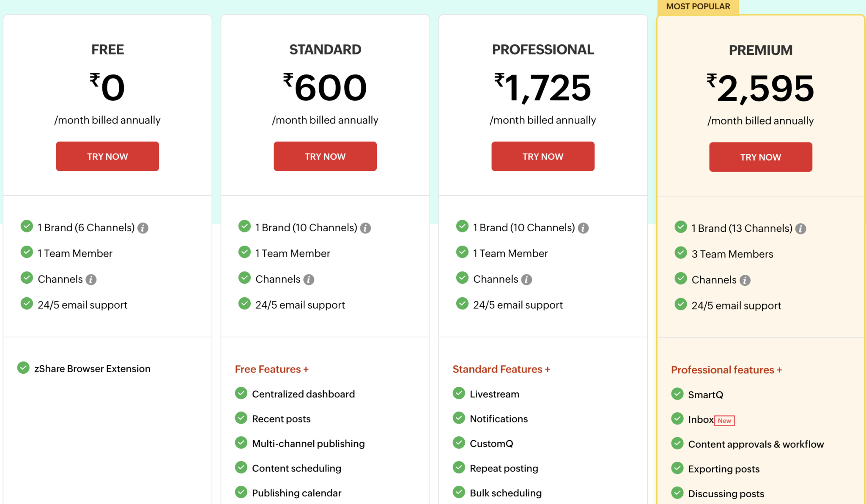
Task: Click TRY NOW under the Free plan
Action: tap(107, 156)
